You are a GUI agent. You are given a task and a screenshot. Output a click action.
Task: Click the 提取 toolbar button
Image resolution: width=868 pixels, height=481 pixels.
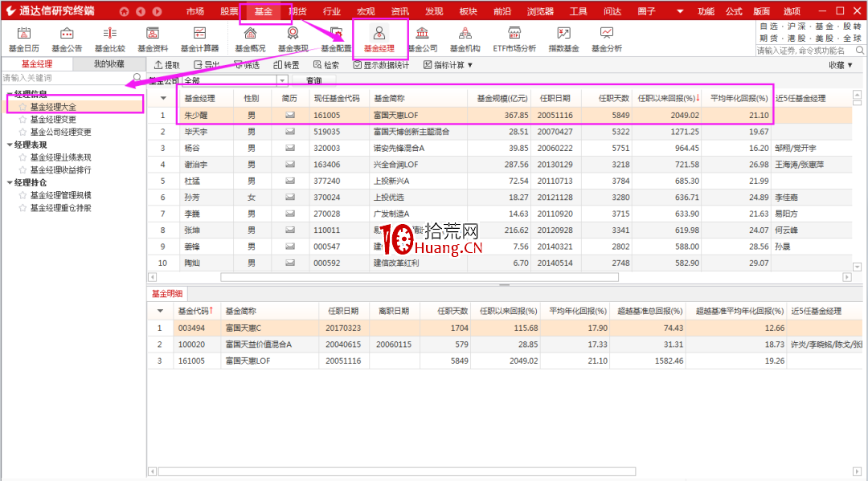[166, 65]
